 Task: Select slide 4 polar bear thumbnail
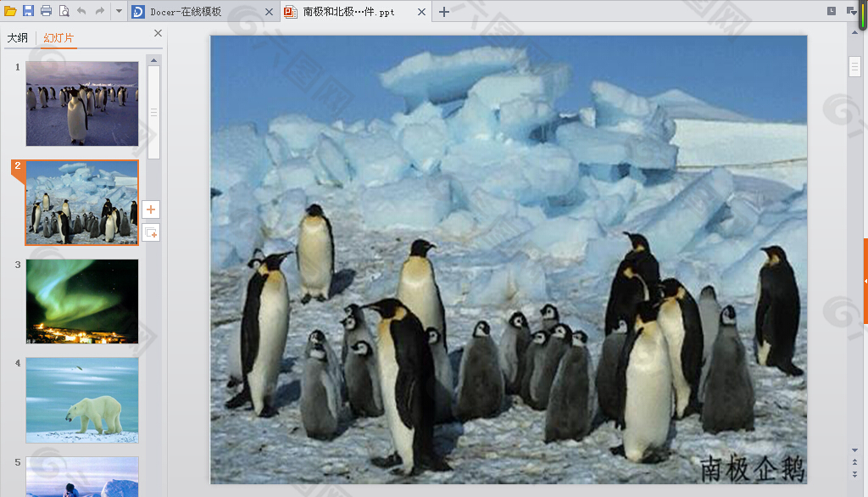point(82,400)
